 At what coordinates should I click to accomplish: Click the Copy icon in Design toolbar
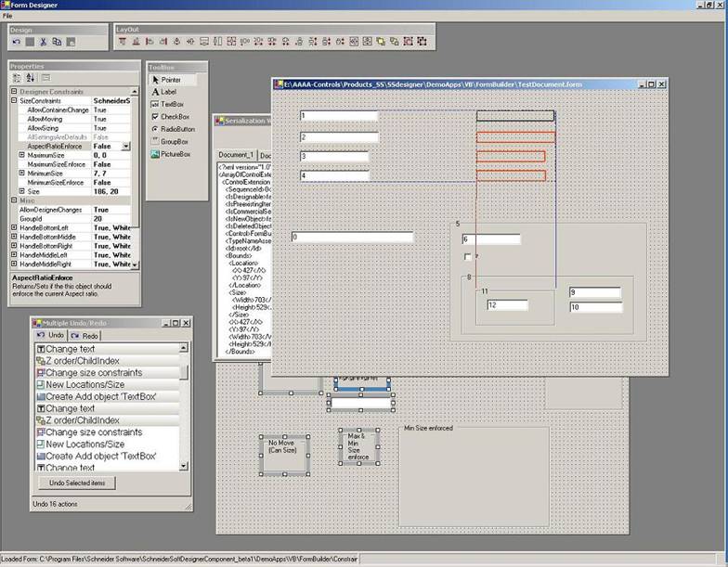coord(57,42)
